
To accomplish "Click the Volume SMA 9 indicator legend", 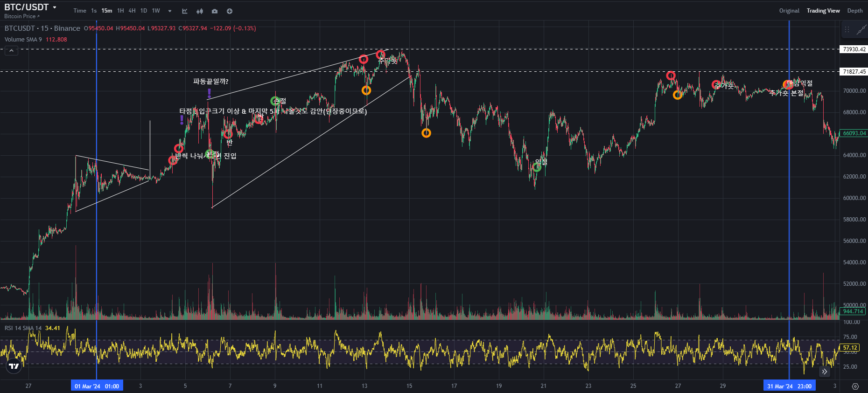I will pos(23,40).
